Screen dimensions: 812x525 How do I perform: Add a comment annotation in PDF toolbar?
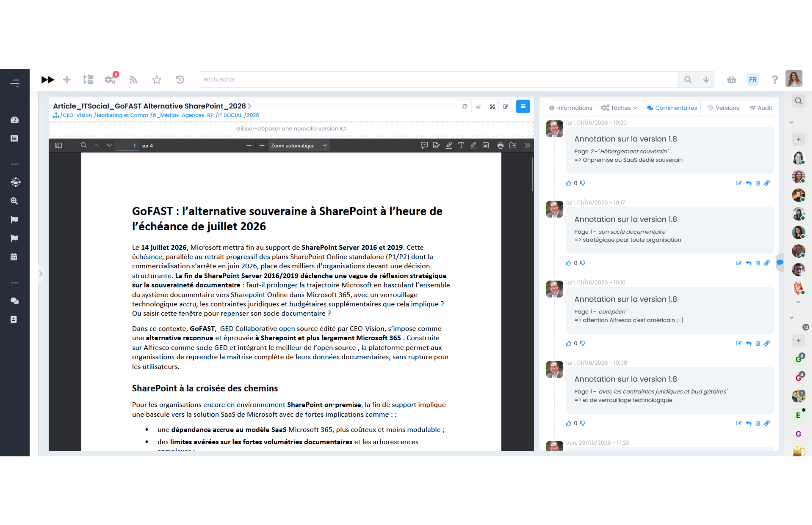(x=424, y=145)
